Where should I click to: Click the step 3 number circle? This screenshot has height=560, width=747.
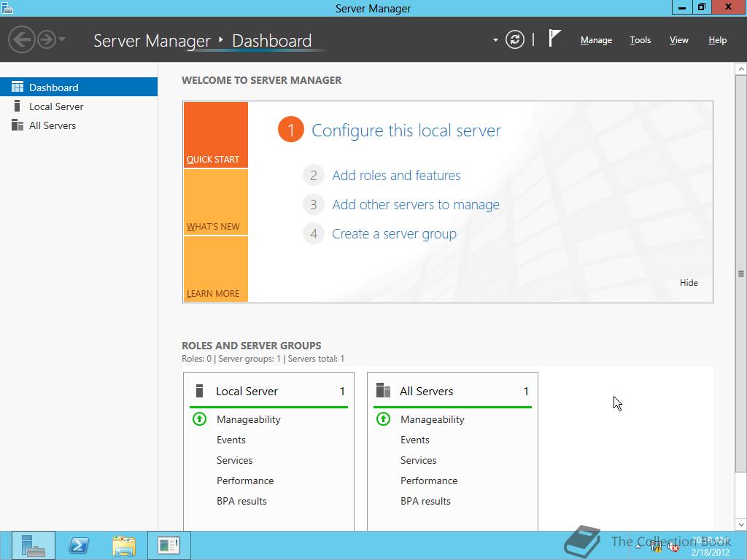click(x=314, y=205)
